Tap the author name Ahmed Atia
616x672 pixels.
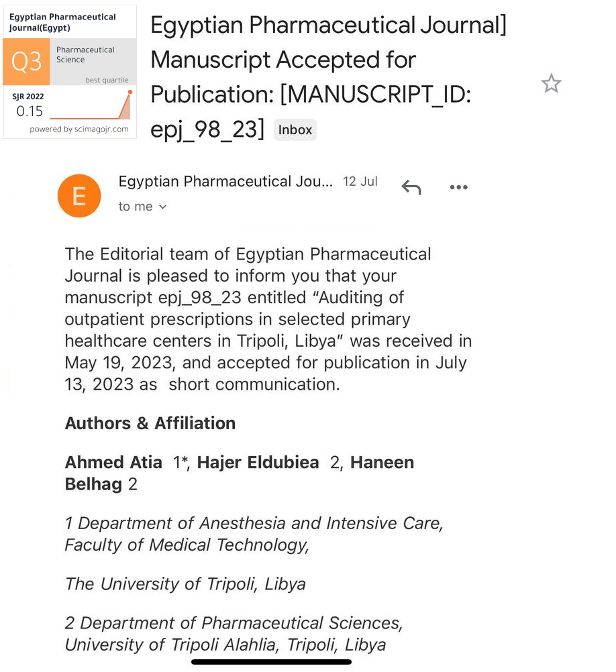[x=113, y=462]
